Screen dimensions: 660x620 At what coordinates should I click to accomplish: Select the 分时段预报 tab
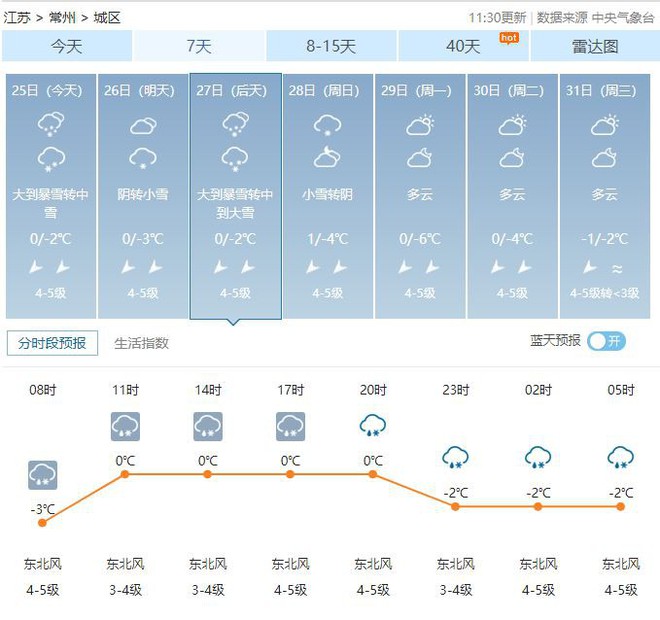[x=52, y=343]
